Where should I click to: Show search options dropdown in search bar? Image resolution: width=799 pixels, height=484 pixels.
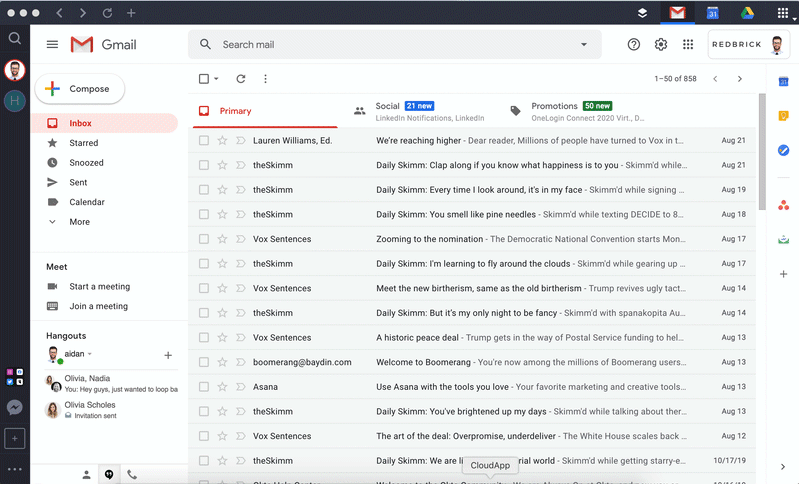coord(584,44)
